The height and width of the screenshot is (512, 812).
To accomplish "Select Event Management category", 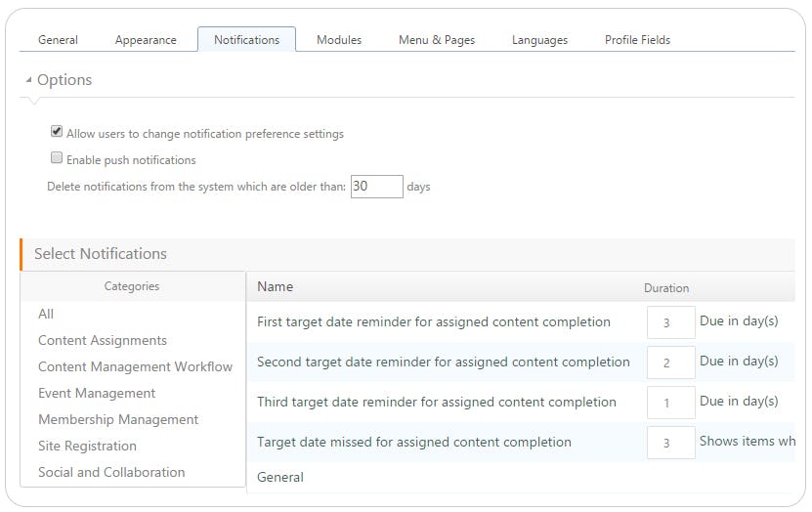I will [x=97, y=393].
